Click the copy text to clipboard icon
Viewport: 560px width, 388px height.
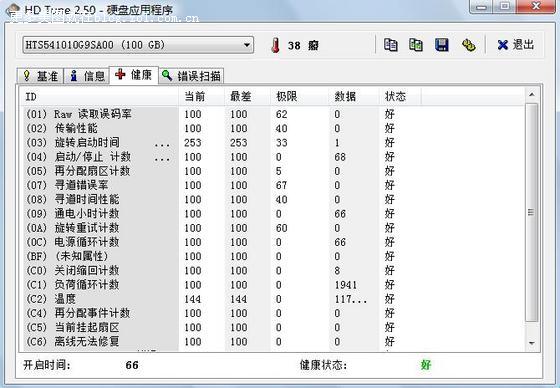[390, 45]
